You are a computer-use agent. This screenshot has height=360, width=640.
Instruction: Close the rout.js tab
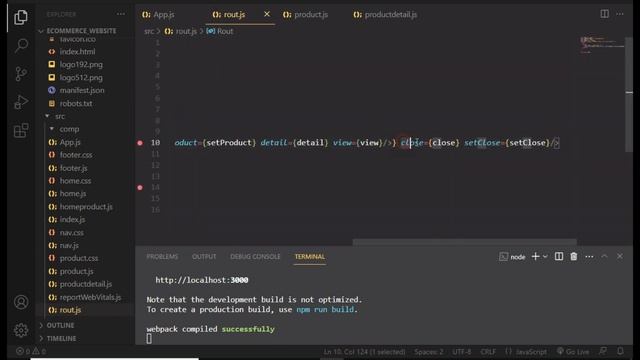pos(267,14)
